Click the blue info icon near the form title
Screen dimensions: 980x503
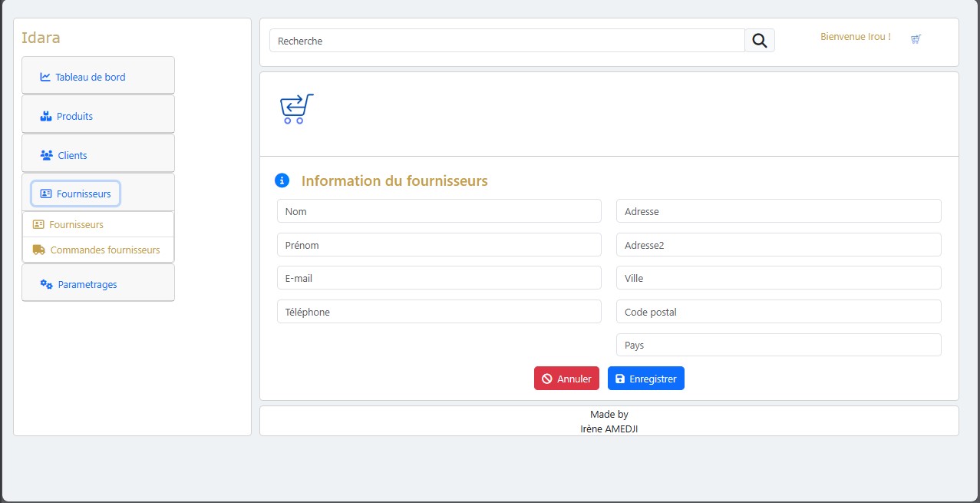281,180
